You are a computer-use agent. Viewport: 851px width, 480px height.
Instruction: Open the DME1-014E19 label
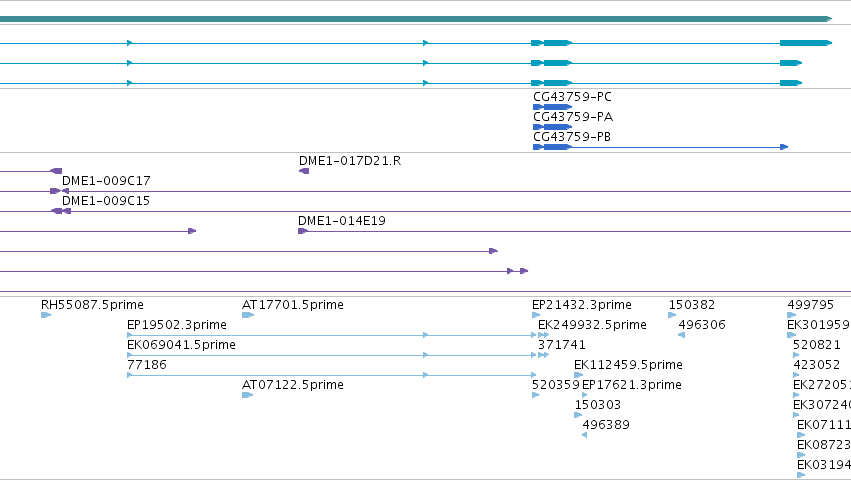click(341, 221)
